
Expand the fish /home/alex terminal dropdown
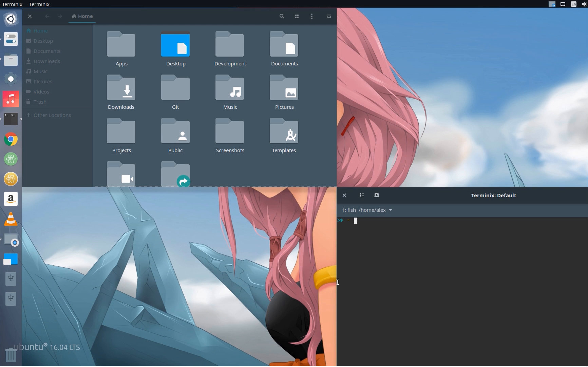point(367,210)
